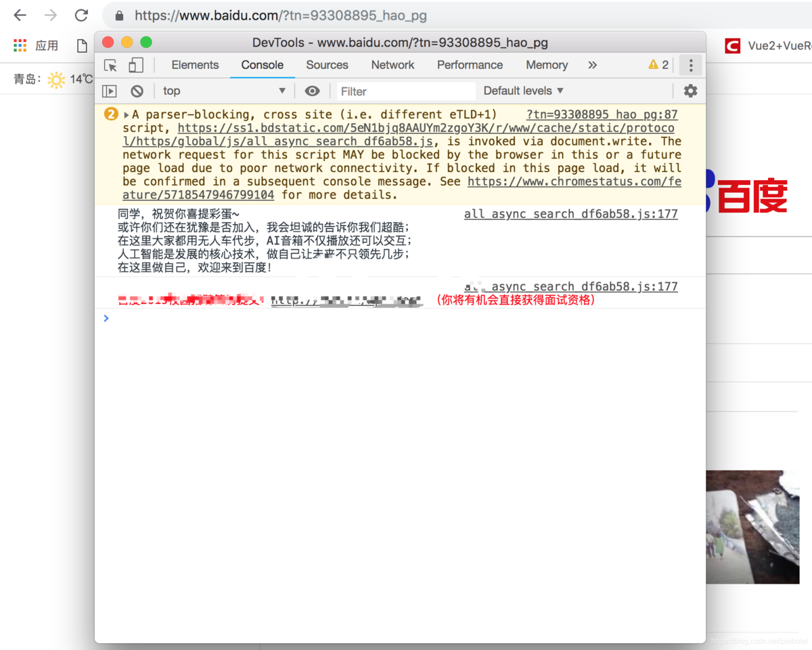The width and height of the screenshot is (812, 650).
Task: Select the line '在这里做自己，欢迎来到百度！'
Action: (196, 267)
